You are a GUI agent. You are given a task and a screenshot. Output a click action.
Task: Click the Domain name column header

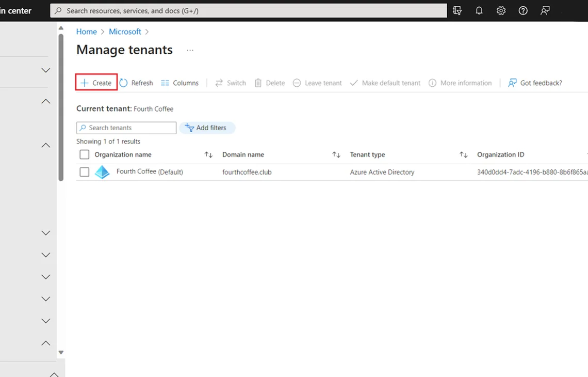pyautogui.click(x=243, y=154)
